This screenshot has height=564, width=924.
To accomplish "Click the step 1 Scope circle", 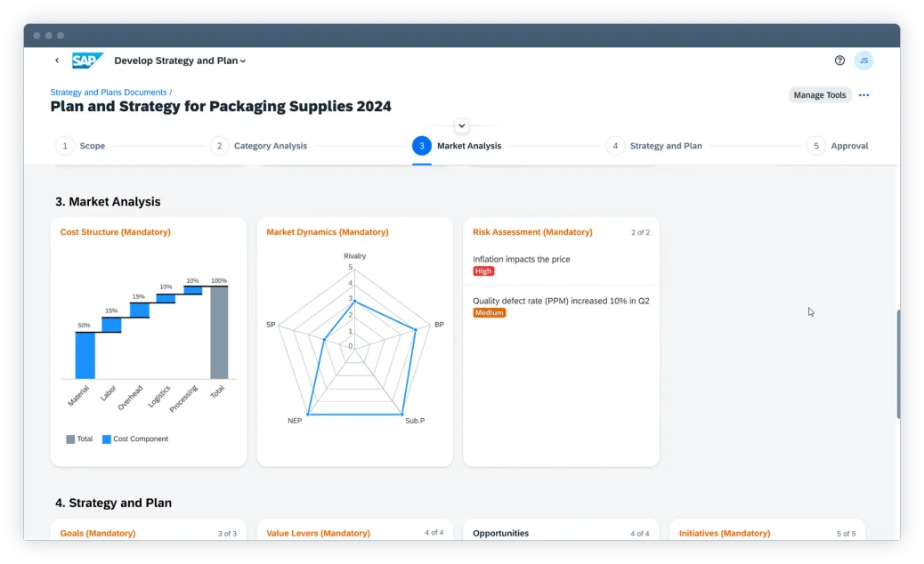I will 64,146.
